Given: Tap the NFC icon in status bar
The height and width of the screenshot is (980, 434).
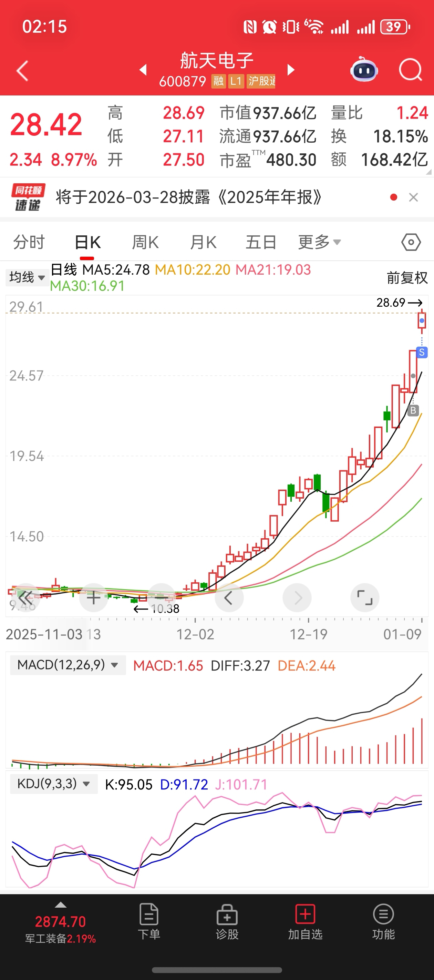Looking at the screenshot, I should [x=250, y=27].
